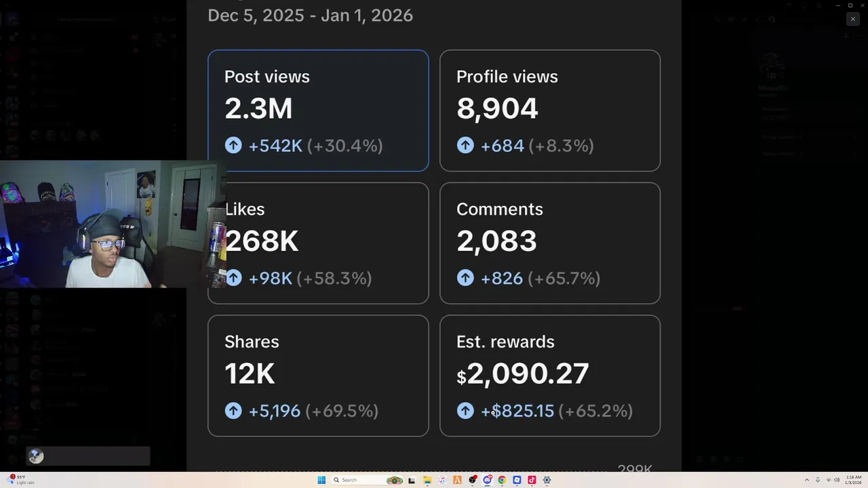Open the Comments metric card
This screenshot has width=868, height=488.
[550, 243]
